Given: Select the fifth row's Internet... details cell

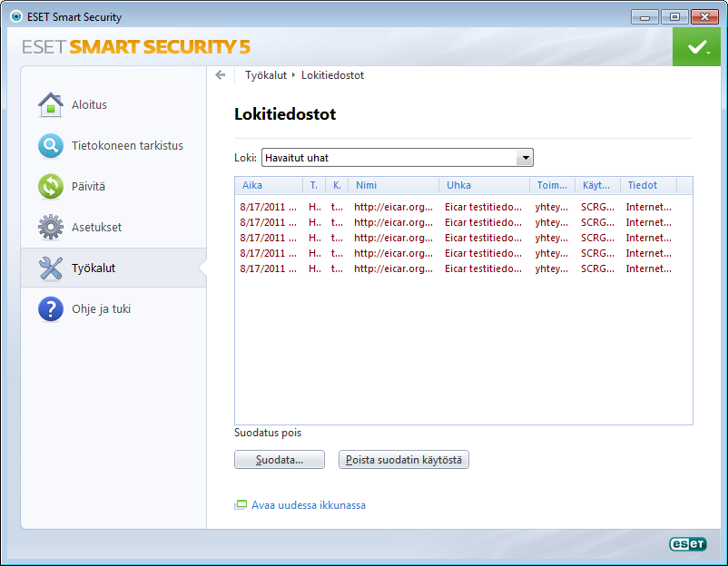Looking at the screenshot, I should (649, 268).
